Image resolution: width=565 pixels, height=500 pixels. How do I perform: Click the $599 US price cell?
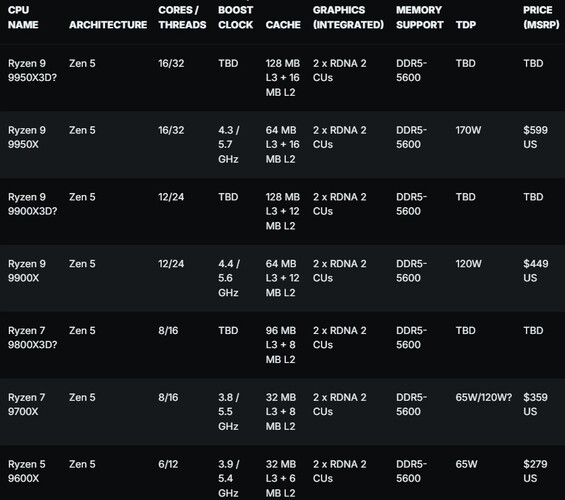click(x=535, y=137)
